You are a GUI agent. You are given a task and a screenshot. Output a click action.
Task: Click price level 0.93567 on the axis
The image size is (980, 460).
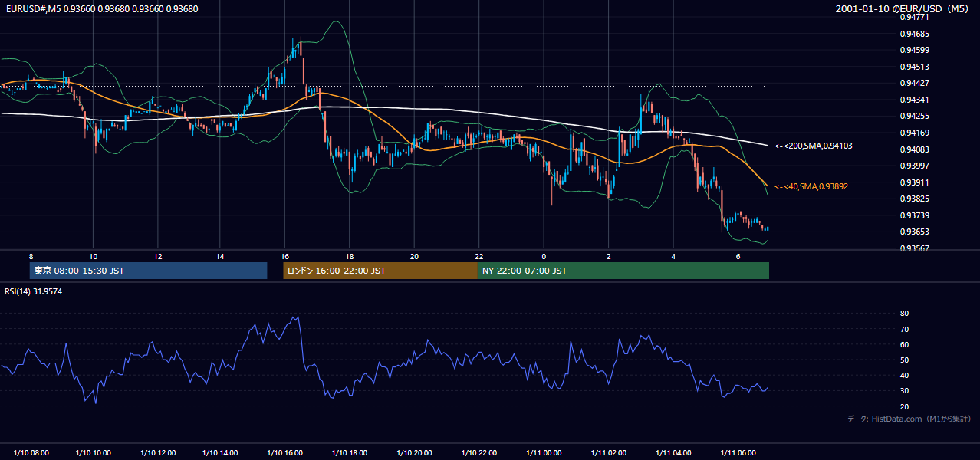[914, 248]
